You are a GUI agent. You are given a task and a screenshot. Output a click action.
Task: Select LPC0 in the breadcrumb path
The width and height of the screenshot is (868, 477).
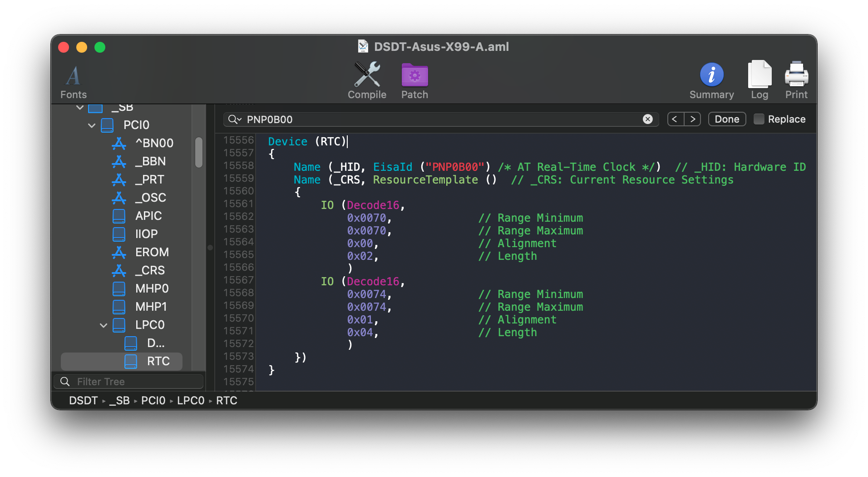pos(191,400)
